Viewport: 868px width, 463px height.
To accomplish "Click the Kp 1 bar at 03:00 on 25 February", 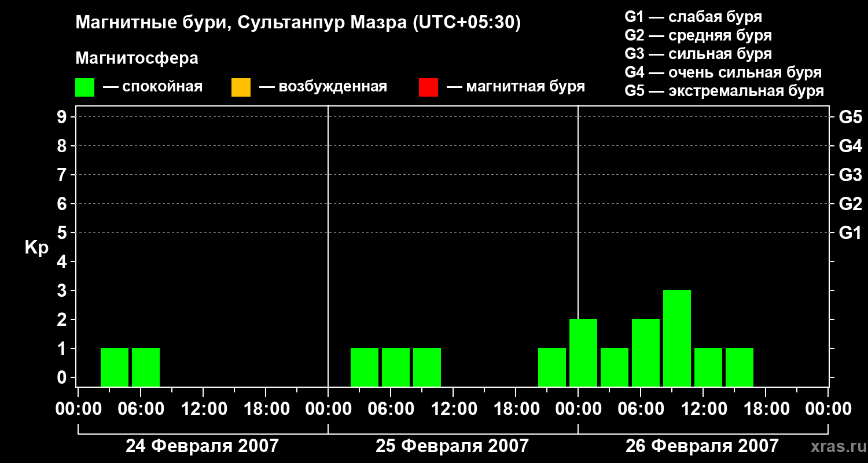I will coord(365,367).
